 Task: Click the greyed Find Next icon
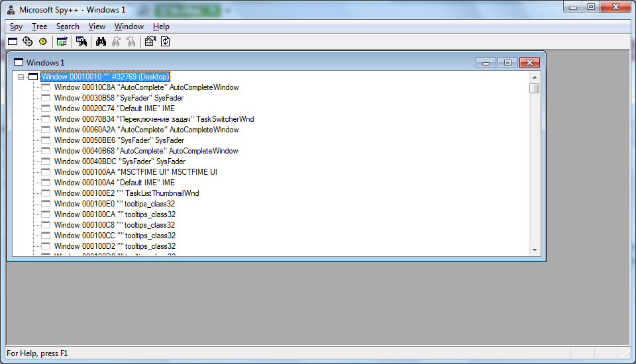[116, 41]
